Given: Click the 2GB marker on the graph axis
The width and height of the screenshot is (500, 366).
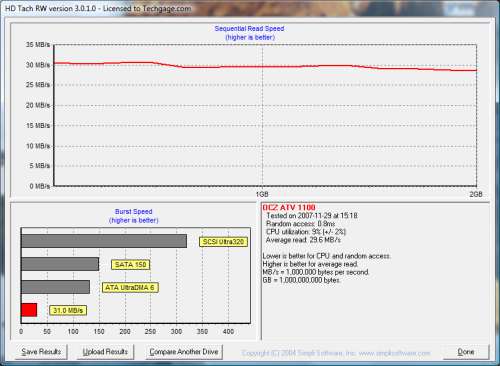Looking at the screenshot, I should pyautogui.click(x=476, y=194).
